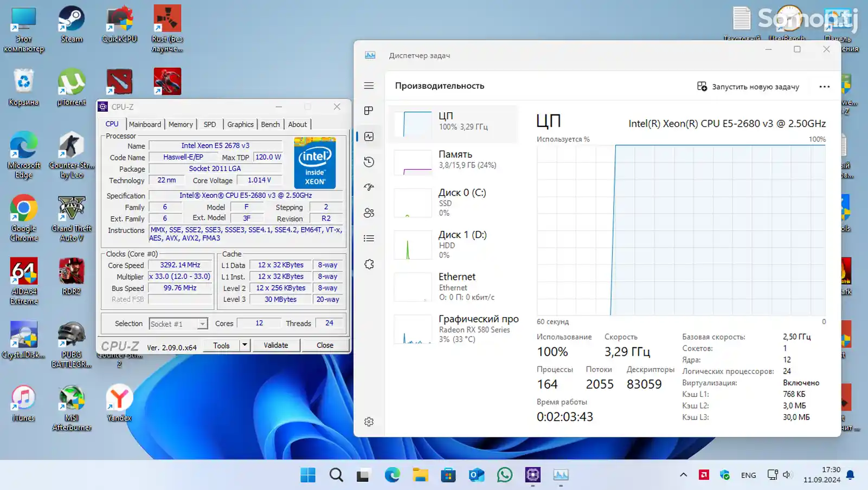This screenshot has height=490, width=868.
Task: Select Radeon RX 580 GPU performance item
Action: tap(454, 328)
